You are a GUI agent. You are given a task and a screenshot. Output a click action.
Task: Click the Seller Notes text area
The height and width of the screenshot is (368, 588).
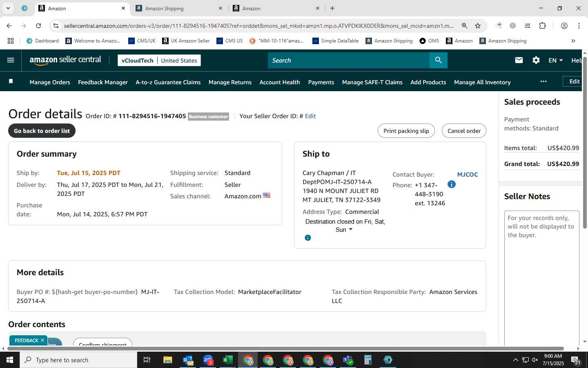pyautogui.click(x=542, y=278)
